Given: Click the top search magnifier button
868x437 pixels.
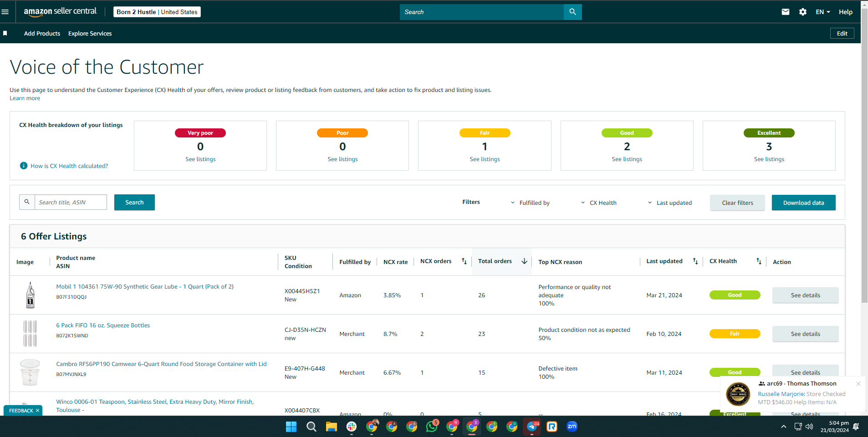Looking at the screenshot, I should click(x=572, y=12).
